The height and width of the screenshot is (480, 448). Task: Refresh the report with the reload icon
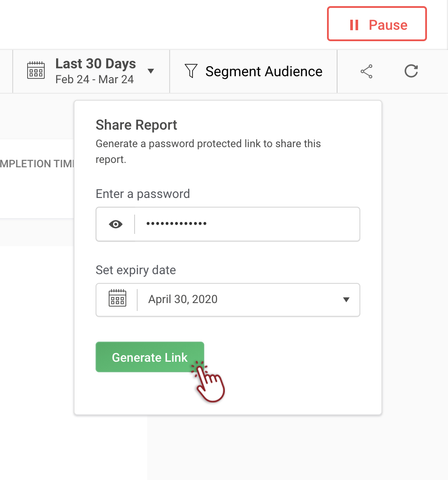click(x=411, y=71)
